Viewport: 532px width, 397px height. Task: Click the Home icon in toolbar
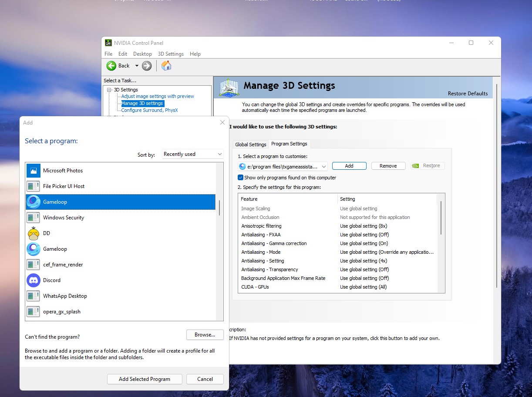[166, 66]
